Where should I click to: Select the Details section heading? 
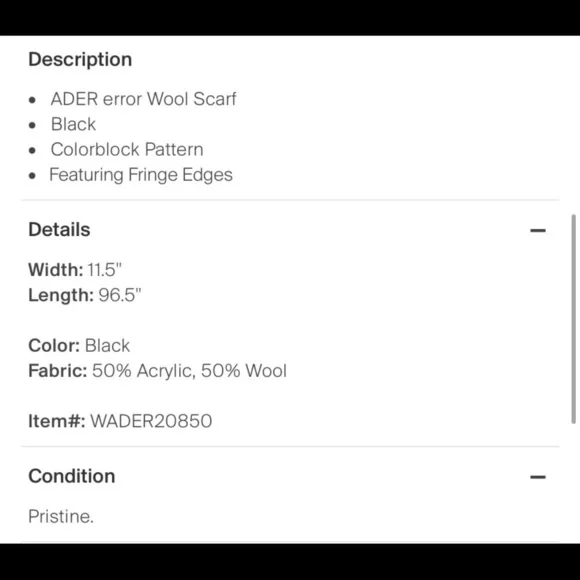coord(59,229)
